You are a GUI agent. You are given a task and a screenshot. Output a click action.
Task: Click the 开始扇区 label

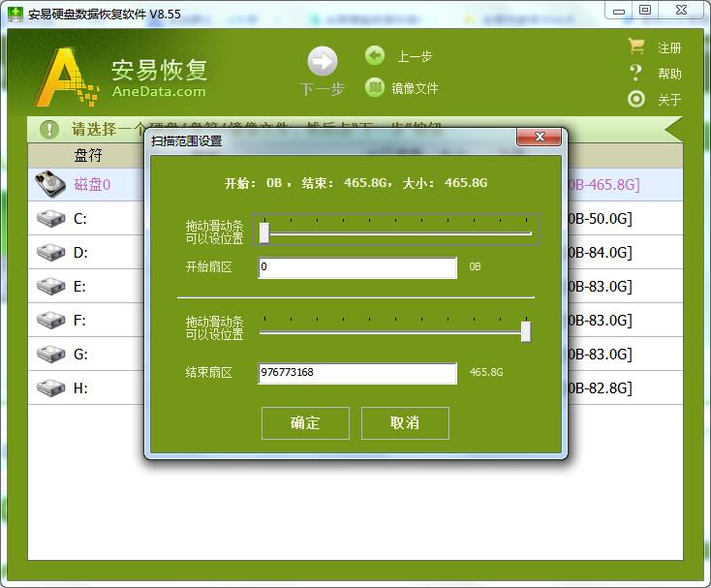pos(208,266)
